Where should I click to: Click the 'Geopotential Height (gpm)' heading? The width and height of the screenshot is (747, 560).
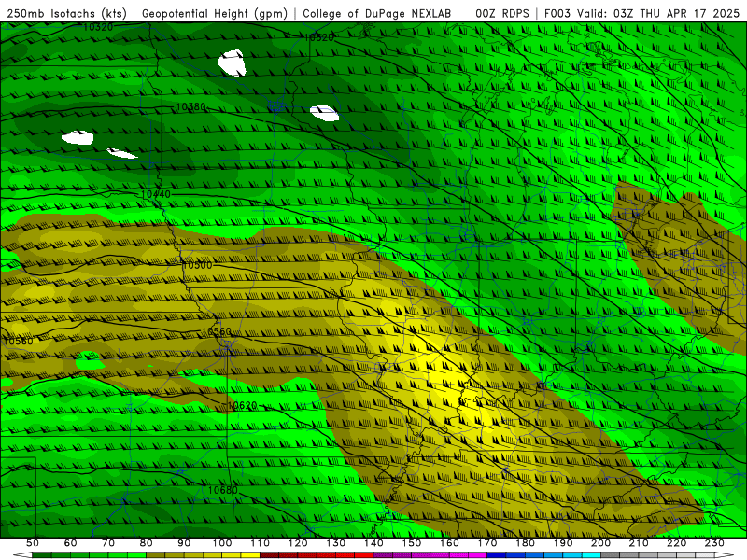point(215,14)
